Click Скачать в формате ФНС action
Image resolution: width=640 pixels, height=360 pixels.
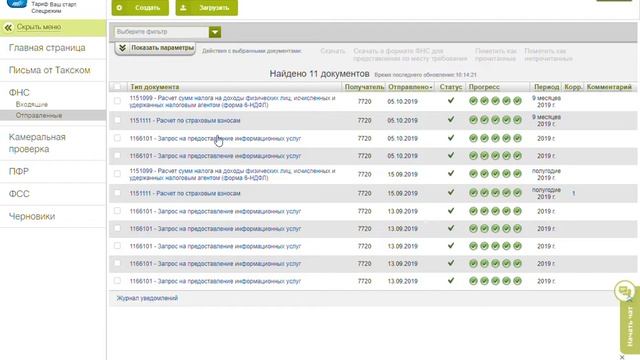[x=410, y=55]
